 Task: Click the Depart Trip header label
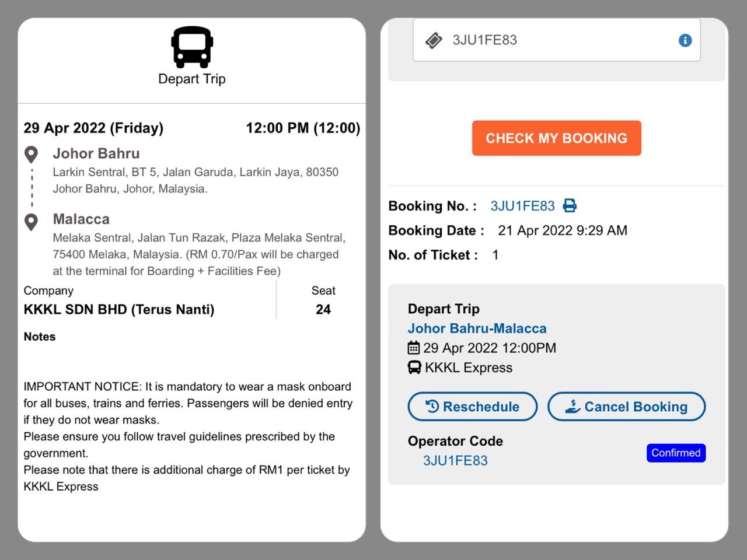(192, 79)
